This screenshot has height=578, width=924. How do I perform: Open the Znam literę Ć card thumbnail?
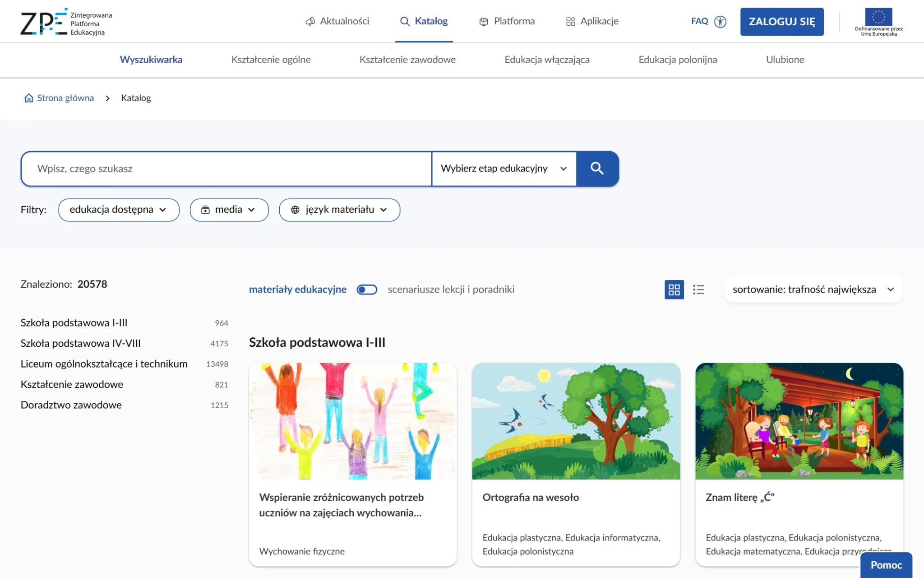799,421
